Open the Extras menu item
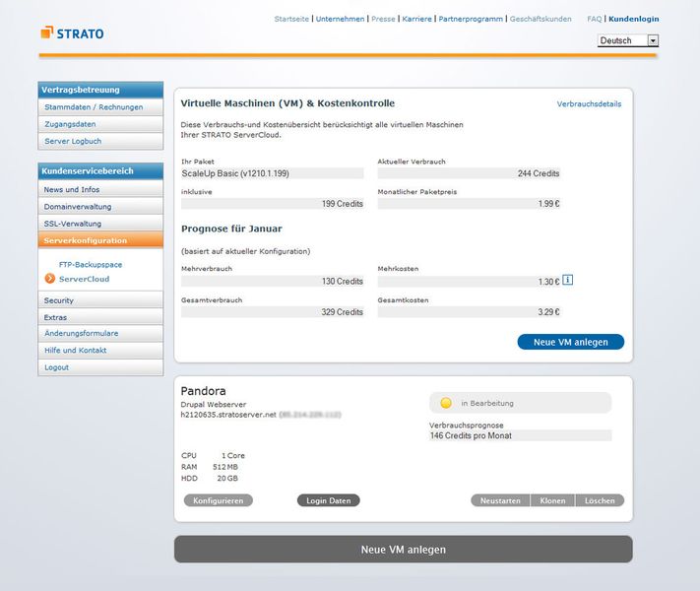This screenshot has height=591, width=700. pos(100,317)
